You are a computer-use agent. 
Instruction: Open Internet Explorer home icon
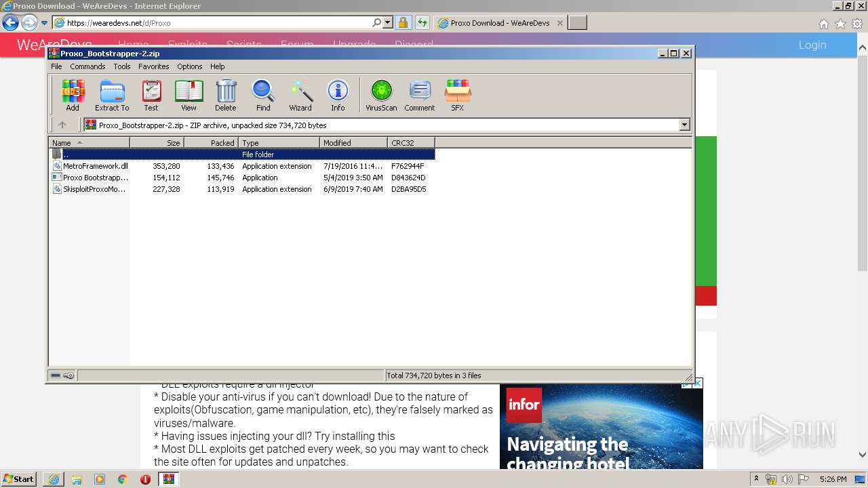[x=823, y=24]
